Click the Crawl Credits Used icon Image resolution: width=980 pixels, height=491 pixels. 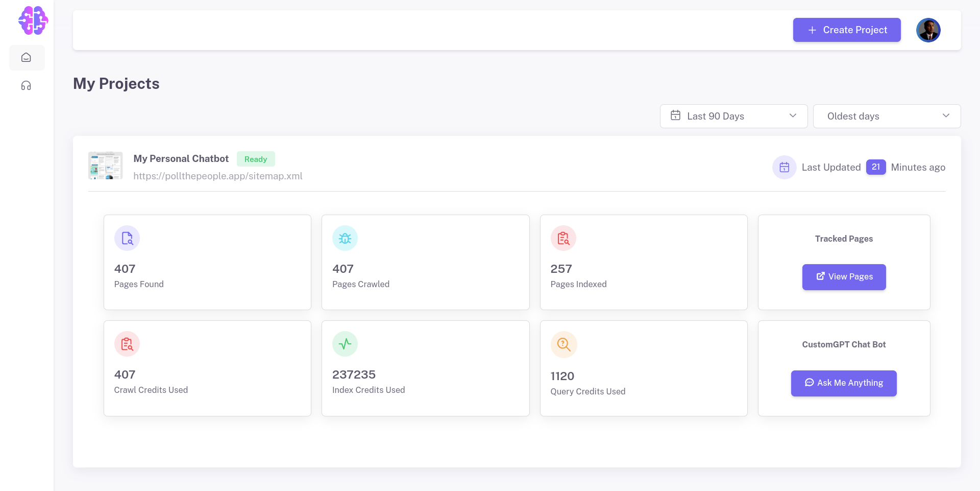click(127, 343)
